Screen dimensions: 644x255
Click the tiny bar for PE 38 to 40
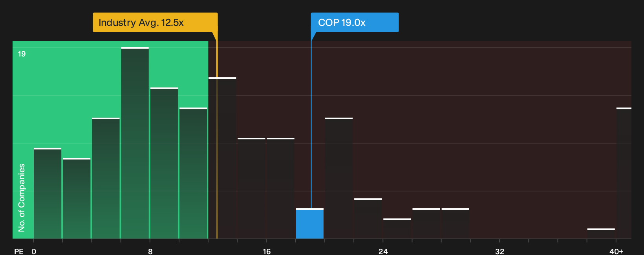[601, 233]
